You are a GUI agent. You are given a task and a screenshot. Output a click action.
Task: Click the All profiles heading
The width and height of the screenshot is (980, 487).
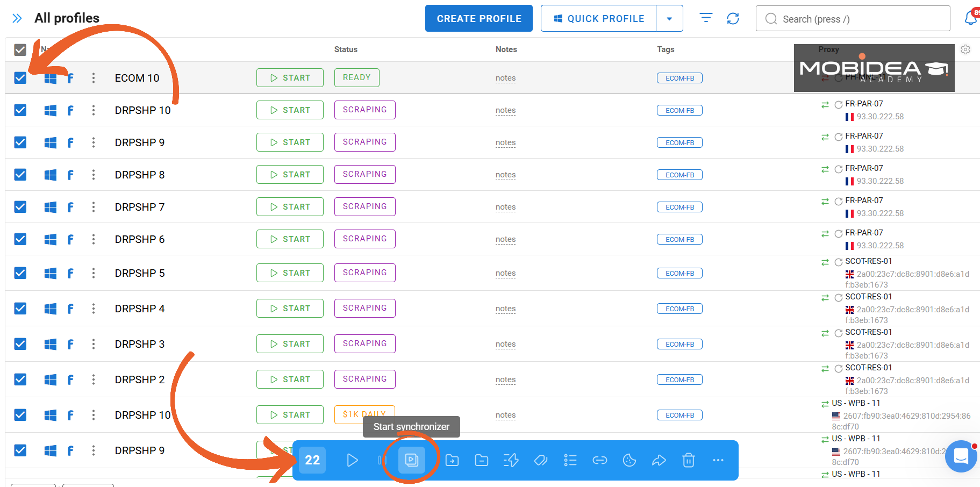(67, 18)
